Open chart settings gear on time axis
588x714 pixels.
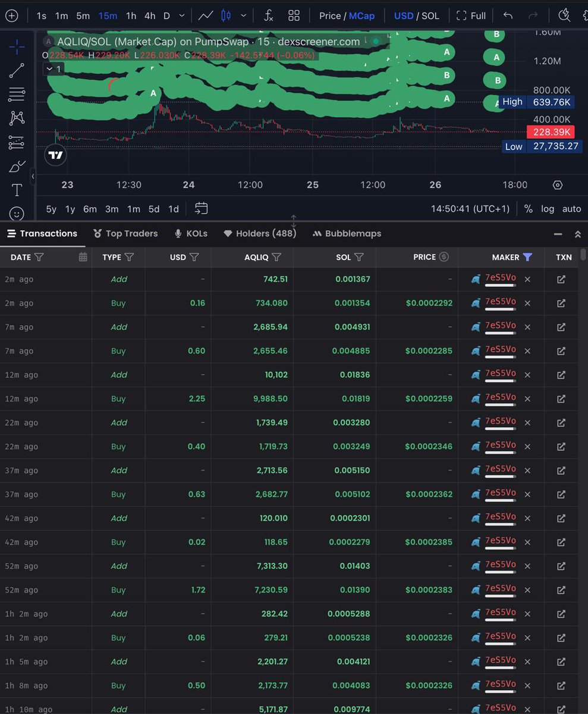(558, 185)
